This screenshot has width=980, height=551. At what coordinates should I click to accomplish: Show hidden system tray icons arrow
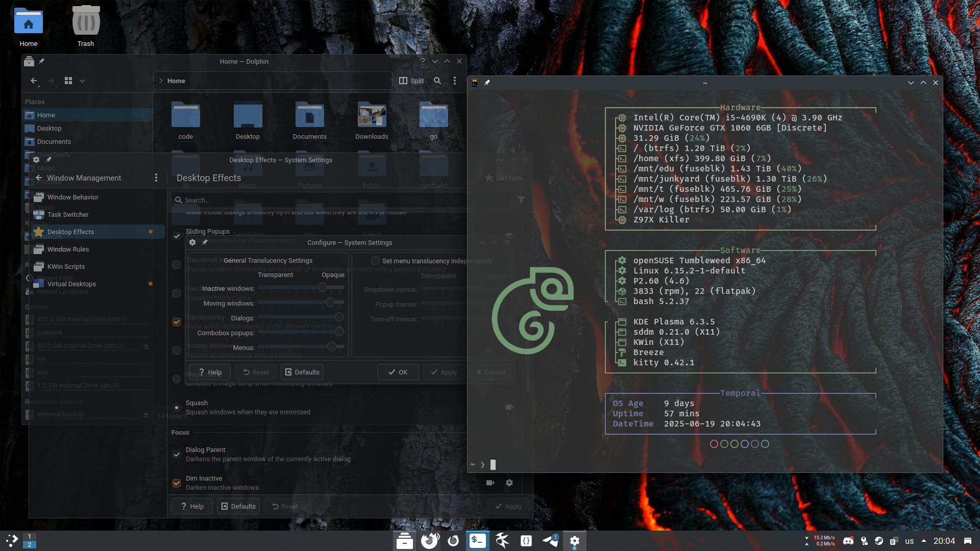(x=924, y=541)
